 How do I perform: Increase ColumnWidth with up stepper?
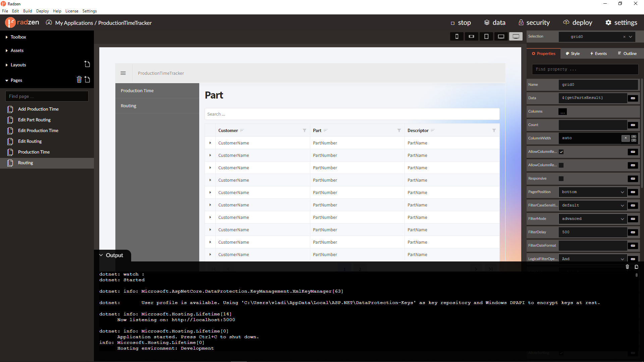[634, 136]
